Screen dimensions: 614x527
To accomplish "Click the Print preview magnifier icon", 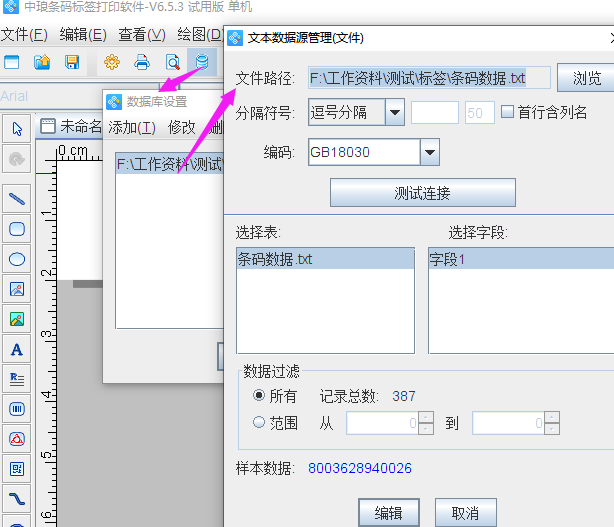I will coord(172,62).
